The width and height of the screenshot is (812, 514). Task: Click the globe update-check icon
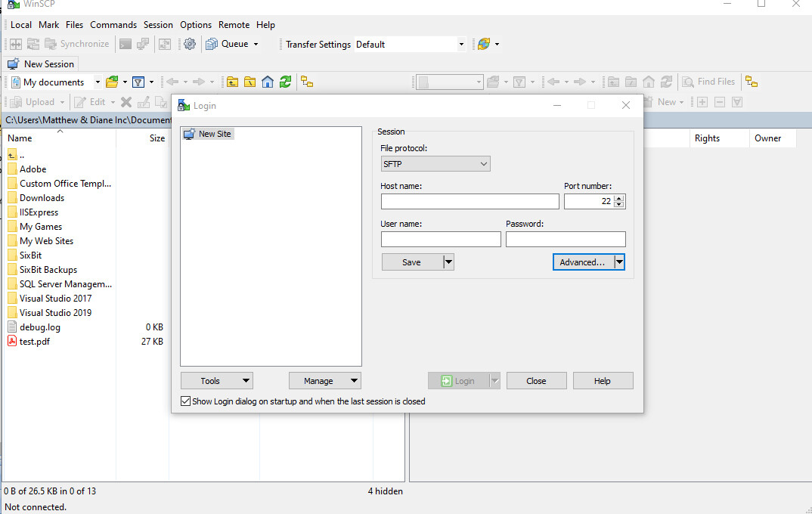point(484,44)
